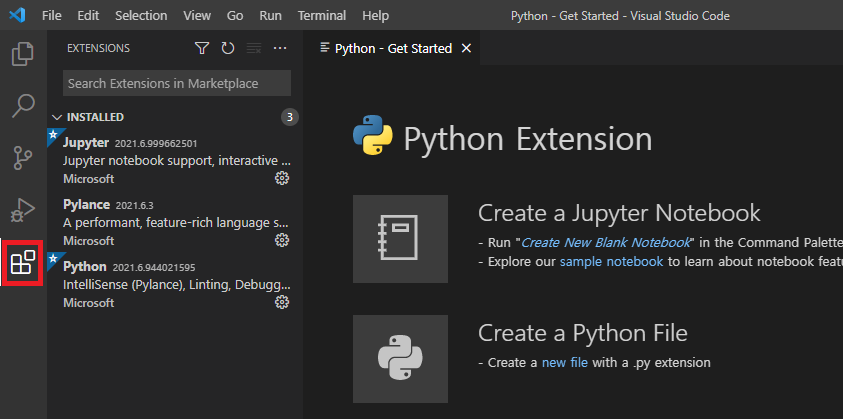Select the Python - Get Started tab

click(393, 48)
